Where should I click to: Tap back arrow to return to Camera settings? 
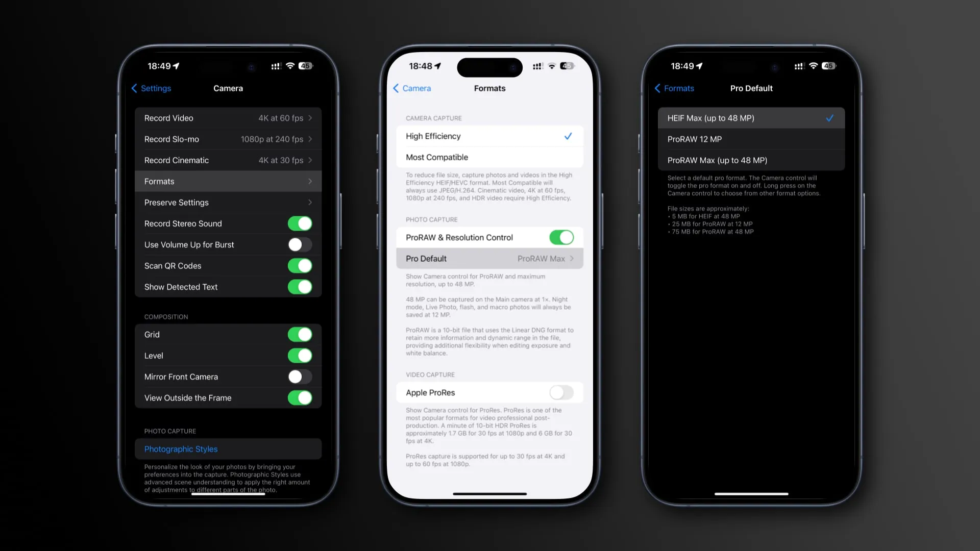coord(396,88)
